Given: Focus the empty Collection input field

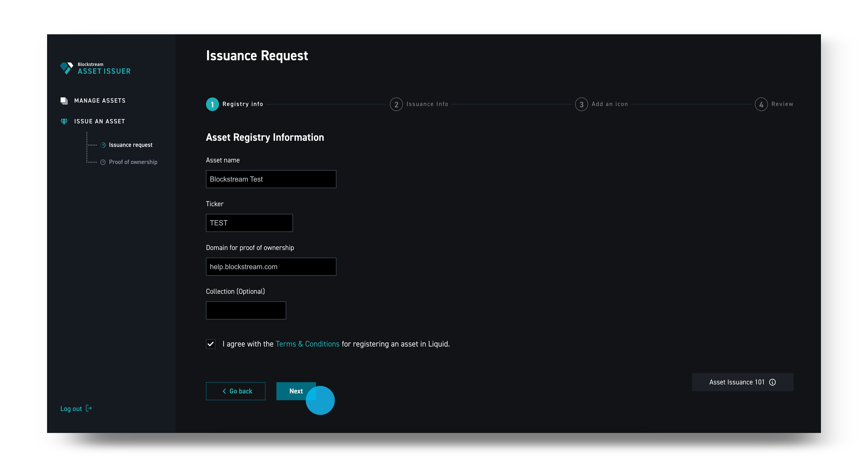Looking at the screenshot, I should (246, 310).
